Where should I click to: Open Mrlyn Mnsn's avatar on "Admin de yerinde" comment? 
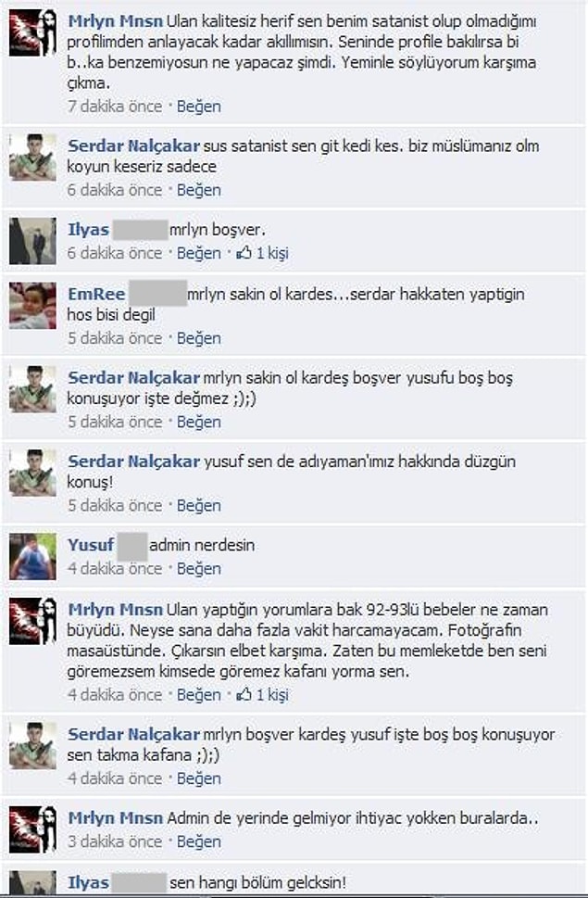32,829
